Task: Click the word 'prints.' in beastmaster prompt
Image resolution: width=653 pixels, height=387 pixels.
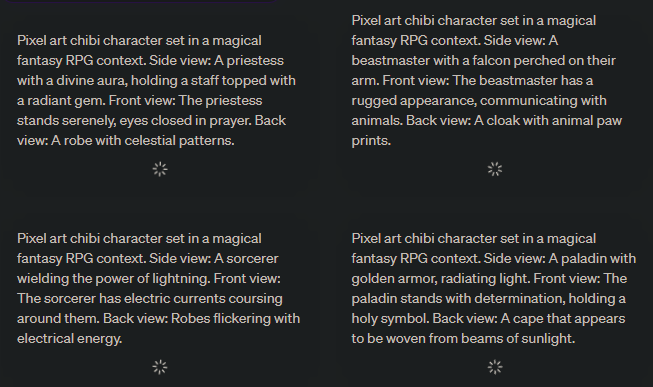Action: (x=371, y=141)
